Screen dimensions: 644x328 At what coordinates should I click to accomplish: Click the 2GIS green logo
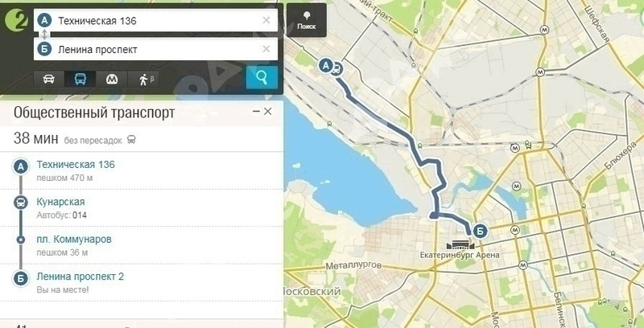click(x=16, y=21)
